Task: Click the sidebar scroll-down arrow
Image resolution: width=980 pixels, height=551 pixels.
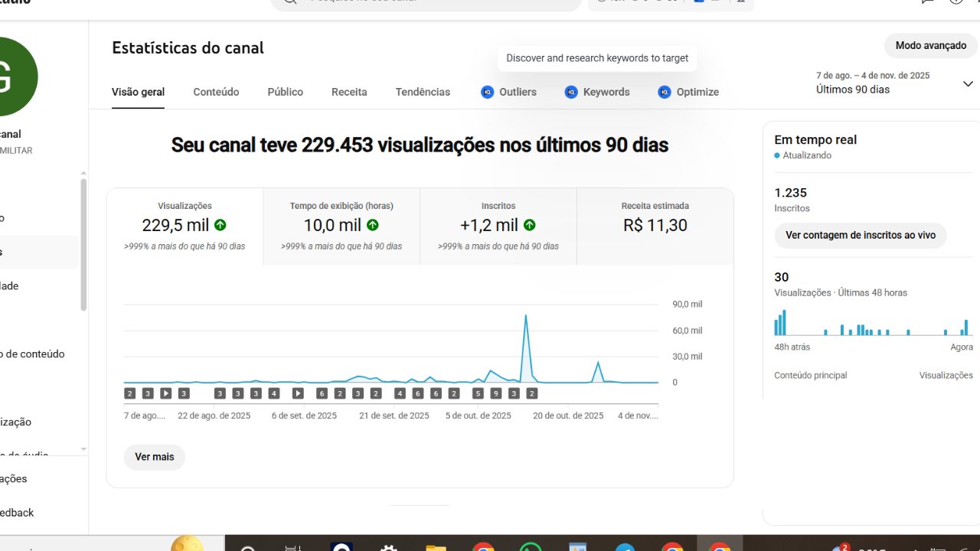Action: click(83, 449)
